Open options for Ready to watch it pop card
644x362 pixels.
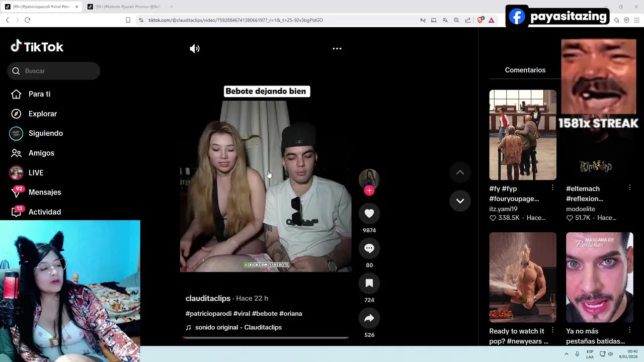point(552,330)
